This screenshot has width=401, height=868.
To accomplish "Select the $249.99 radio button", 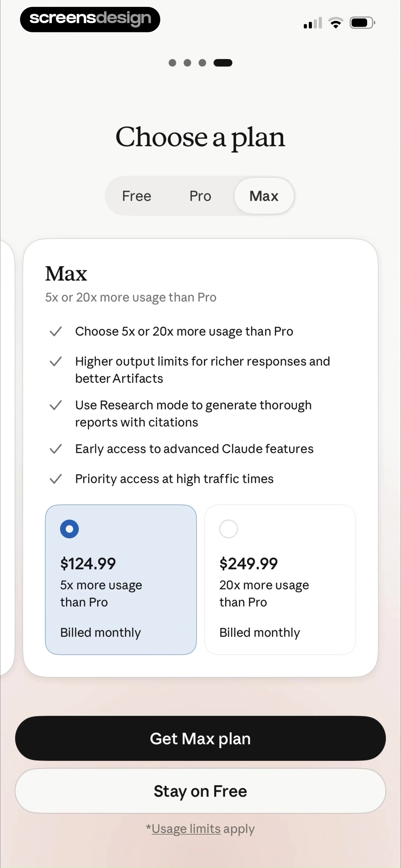I will pyautogui.click(x=229, y=529).
